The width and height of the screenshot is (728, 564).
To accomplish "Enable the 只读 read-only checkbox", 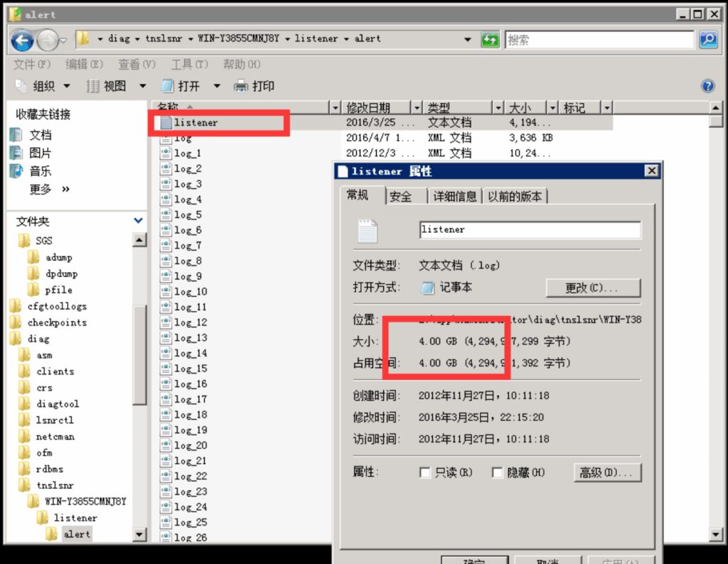I will (425, 472).
